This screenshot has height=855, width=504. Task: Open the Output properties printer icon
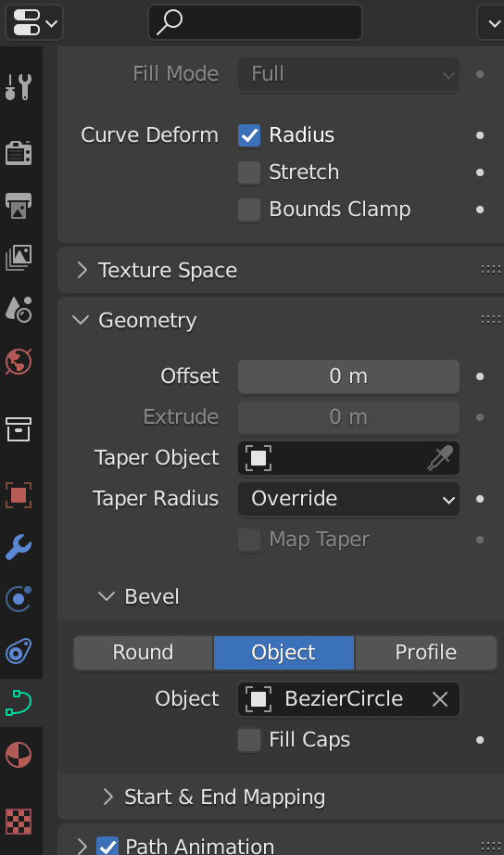coord(19,205)
